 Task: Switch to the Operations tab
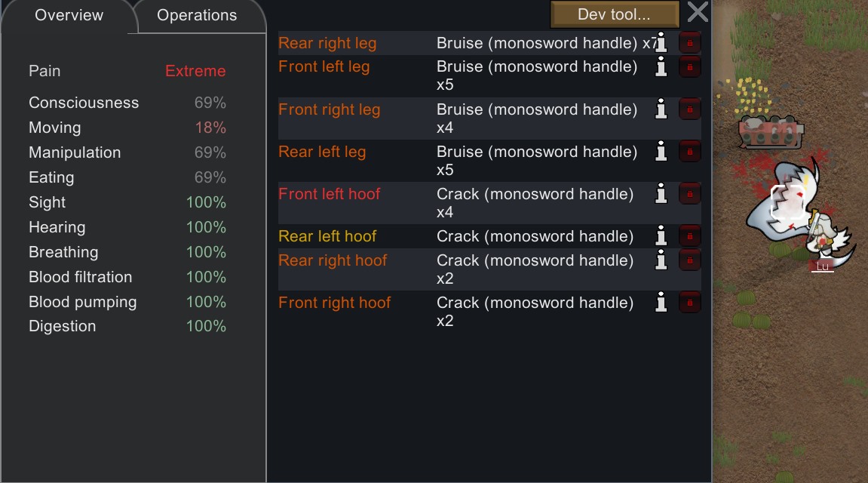(x=197, y=16)
